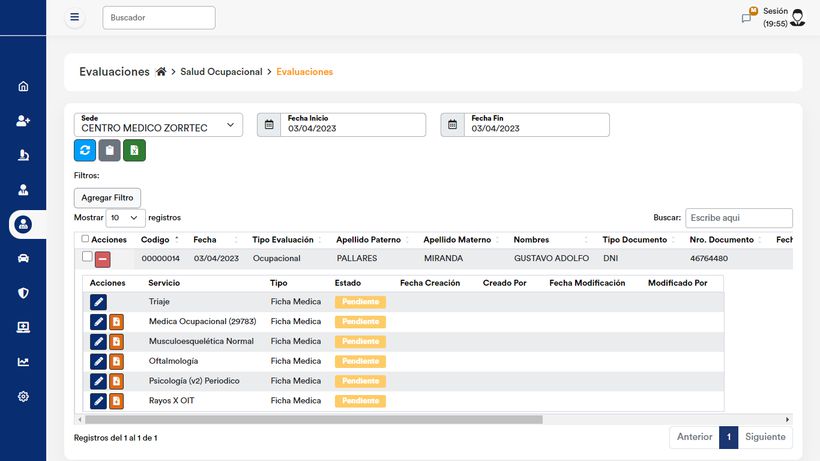Open the Mostrar registros count dropdown
Screen dimensions: 820x461
(126, 218)
